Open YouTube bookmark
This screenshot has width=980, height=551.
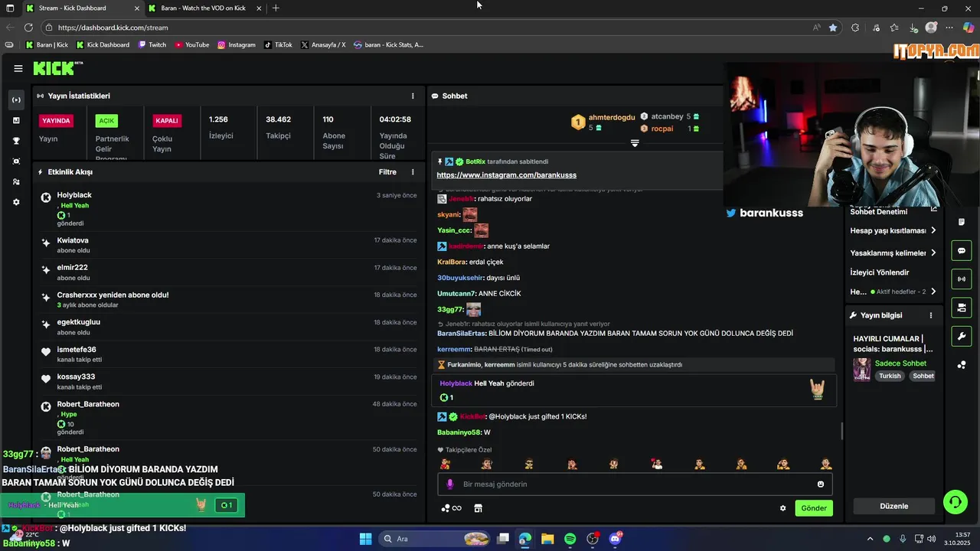(192, 45)
